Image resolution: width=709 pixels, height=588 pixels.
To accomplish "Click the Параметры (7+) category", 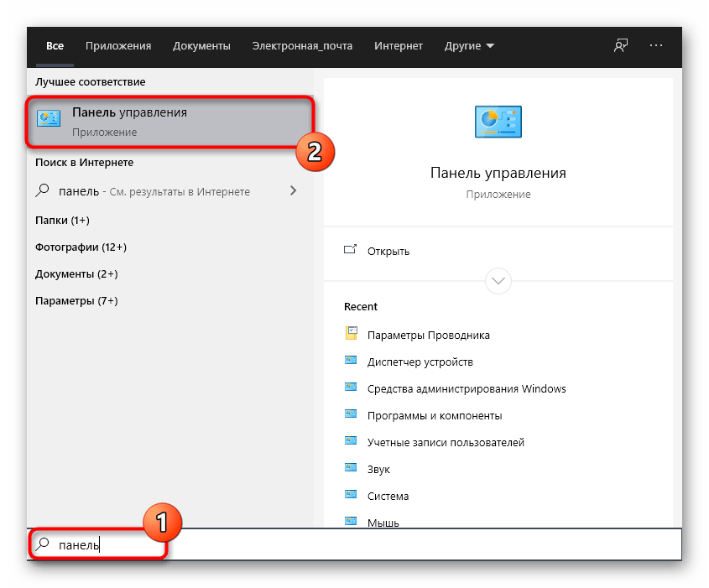I will [76, 300].
